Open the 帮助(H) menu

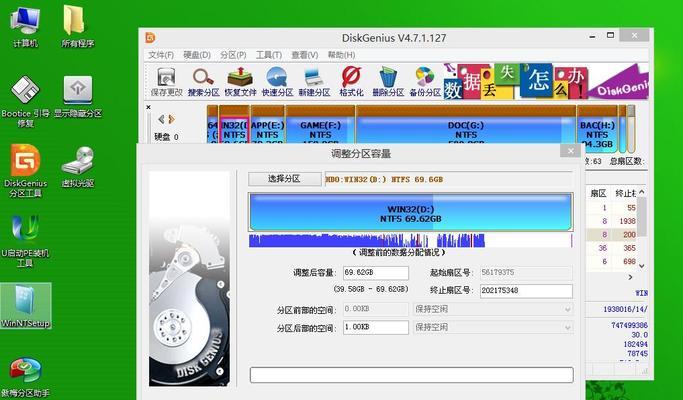tap(341, 55)
